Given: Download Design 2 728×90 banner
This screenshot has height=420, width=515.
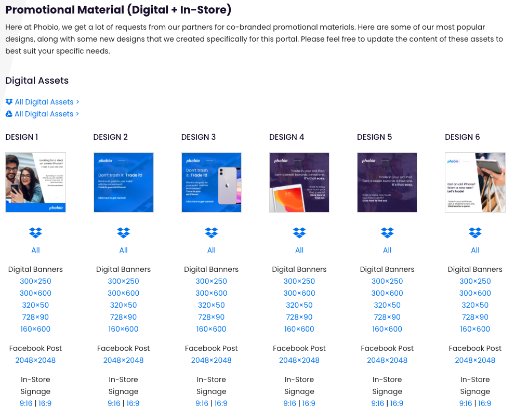Looking at the screenshot, I should click(124, 317).
